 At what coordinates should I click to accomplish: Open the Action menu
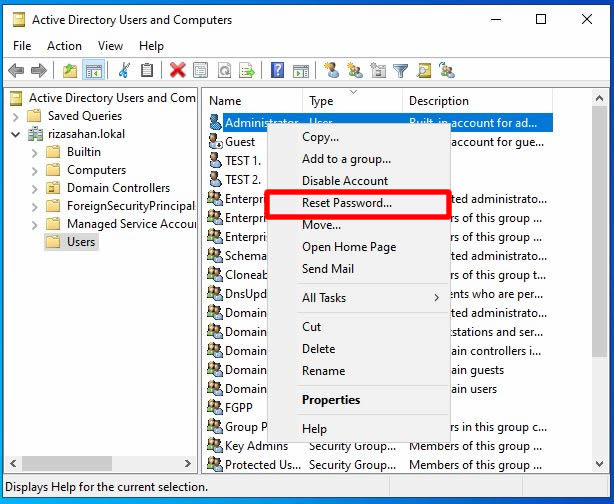[64, 46]
